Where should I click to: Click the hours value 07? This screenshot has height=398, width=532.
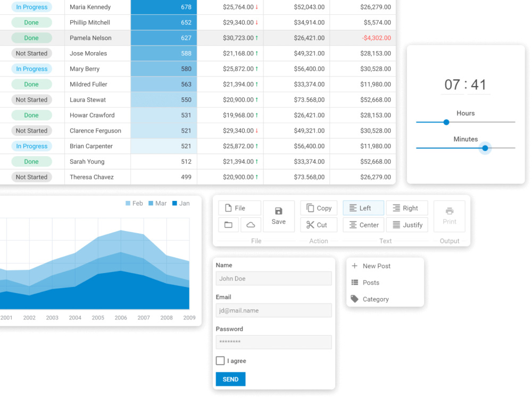click(452, 84)
